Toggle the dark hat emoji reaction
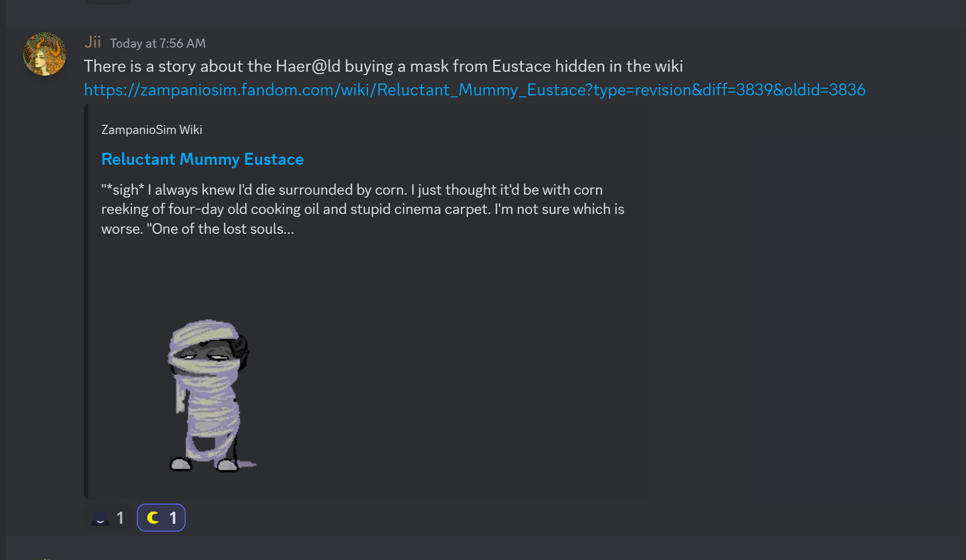 108,518
